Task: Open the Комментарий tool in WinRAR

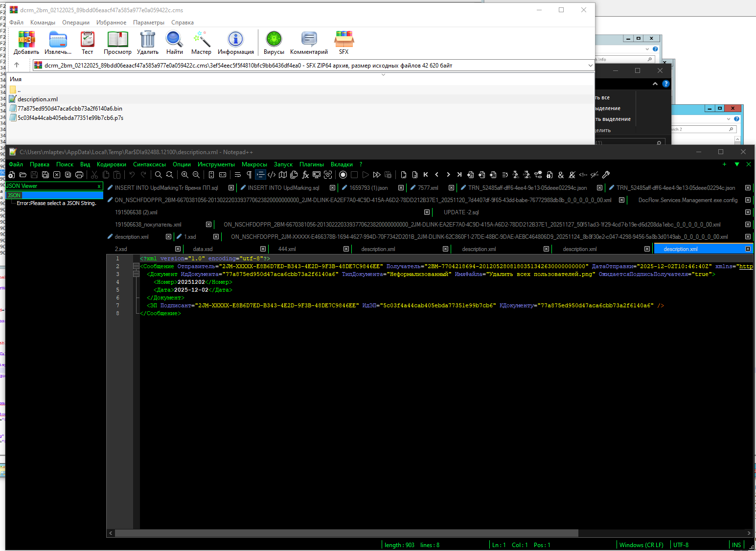Action: click(x=309, y=43)
